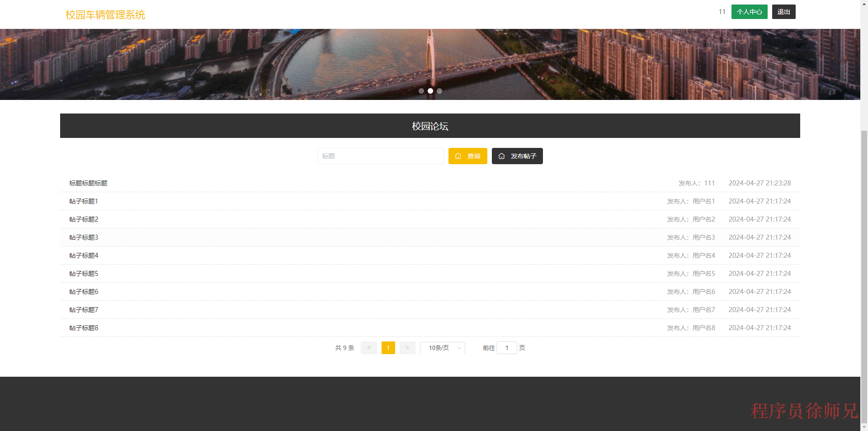This screenshot has width=868, height=431.
Task: Click the house icon on the 查询 button
Action: pyautogui.click(x=458, y=156)
